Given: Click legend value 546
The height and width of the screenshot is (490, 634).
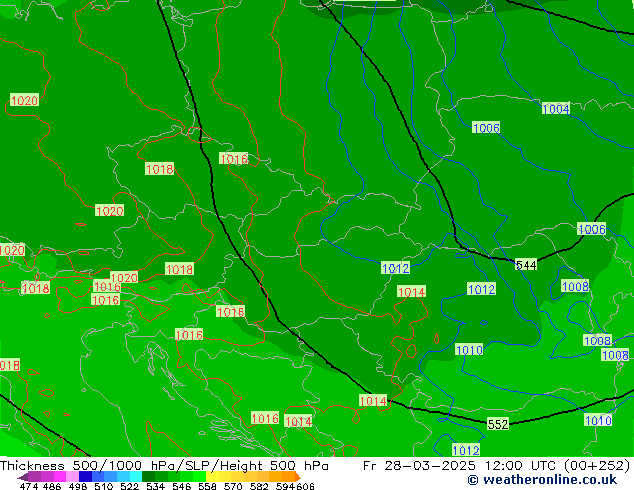Looking at the screenshot, I should pyautogui.click(x=182, y=486).
